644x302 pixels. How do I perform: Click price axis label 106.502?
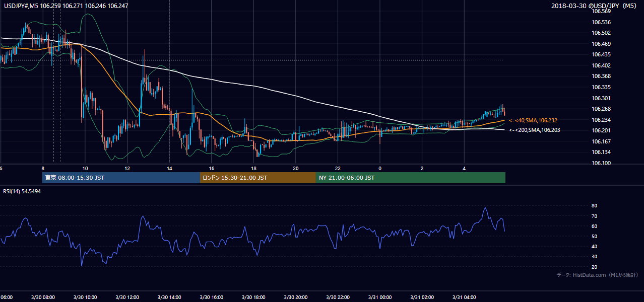click(602, 33)
